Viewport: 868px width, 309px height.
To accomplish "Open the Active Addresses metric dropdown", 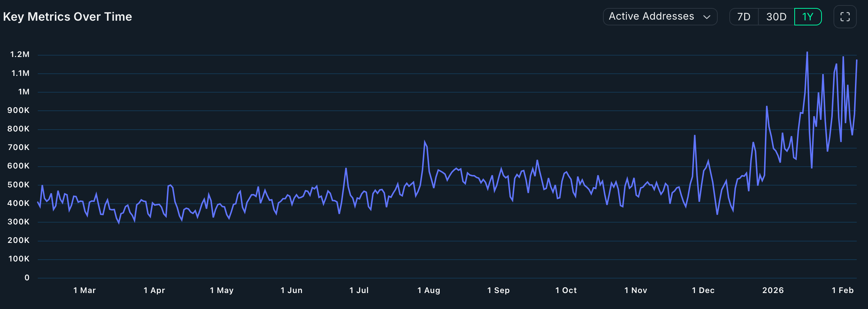I will 660,17.
